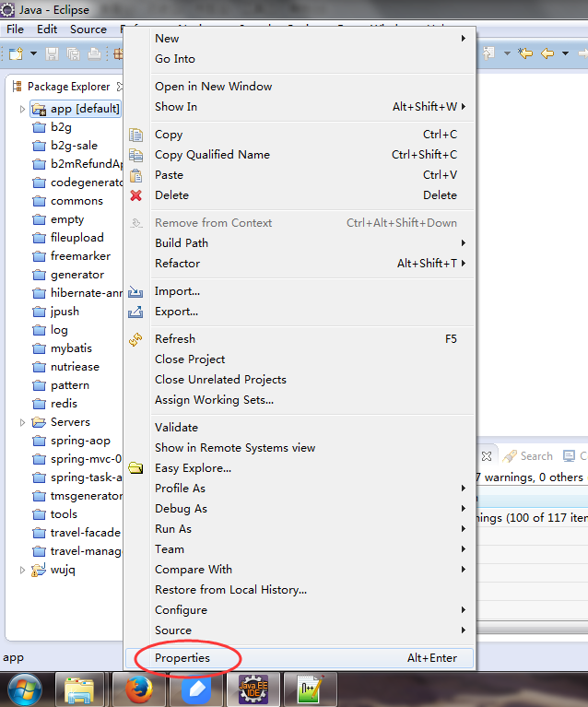
Task: Click the wujq project icon
Action: (x=39, y=570)
